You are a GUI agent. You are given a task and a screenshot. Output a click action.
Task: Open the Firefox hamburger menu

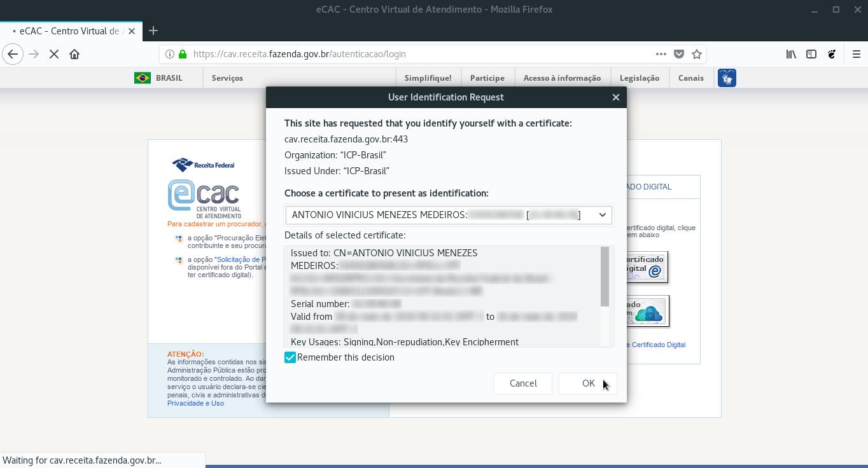pyautogui.click(x=857, y=54)
